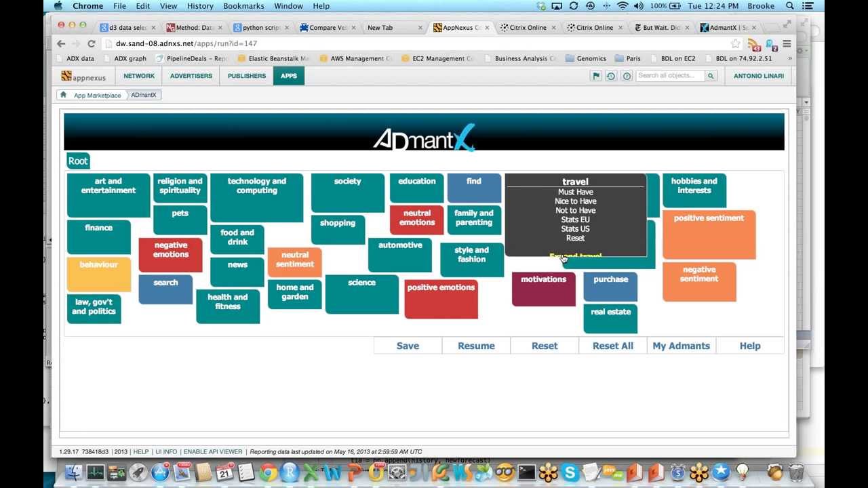The image size is (868, 488).
Task: Go to the home icon in the breadcrumb
Action: 64,95
